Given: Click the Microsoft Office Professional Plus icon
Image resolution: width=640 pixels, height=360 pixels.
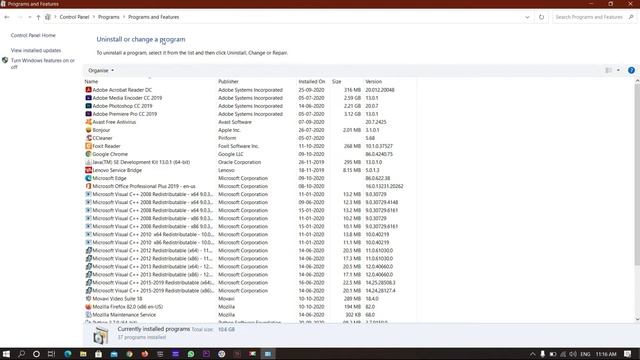Looking at the screenshot, I should coord(88,186).
